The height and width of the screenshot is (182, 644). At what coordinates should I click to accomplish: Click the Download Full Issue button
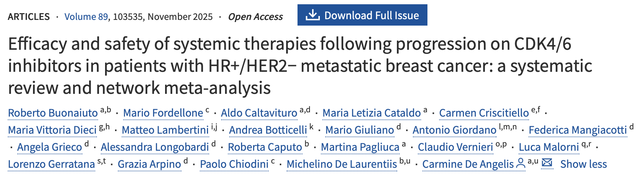pyautogui.click(x=362, y=15)
